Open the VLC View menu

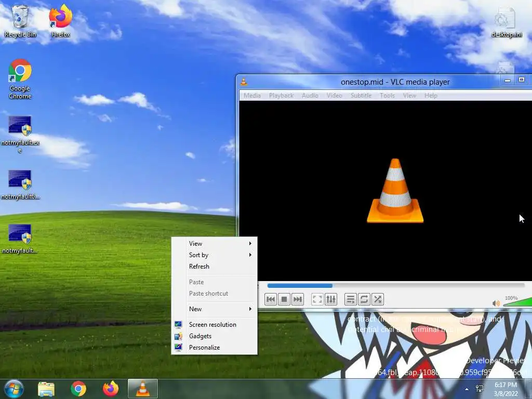(x=409, y=96)
